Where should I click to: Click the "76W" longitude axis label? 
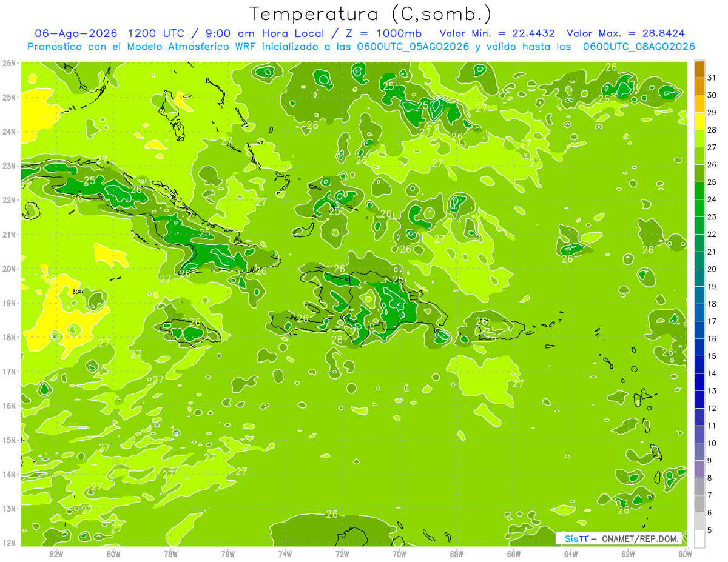click(228, 553)
